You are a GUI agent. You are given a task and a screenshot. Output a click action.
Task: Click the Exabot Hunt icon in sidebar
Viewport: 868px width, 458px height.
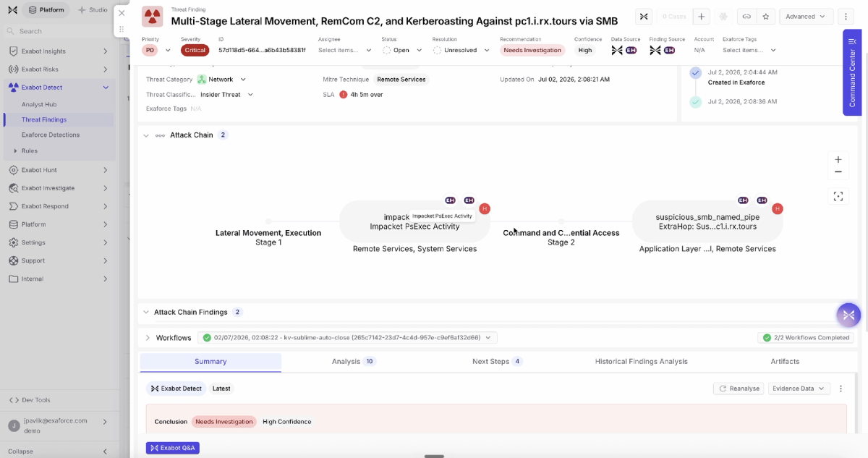click(x=14, y=170)
